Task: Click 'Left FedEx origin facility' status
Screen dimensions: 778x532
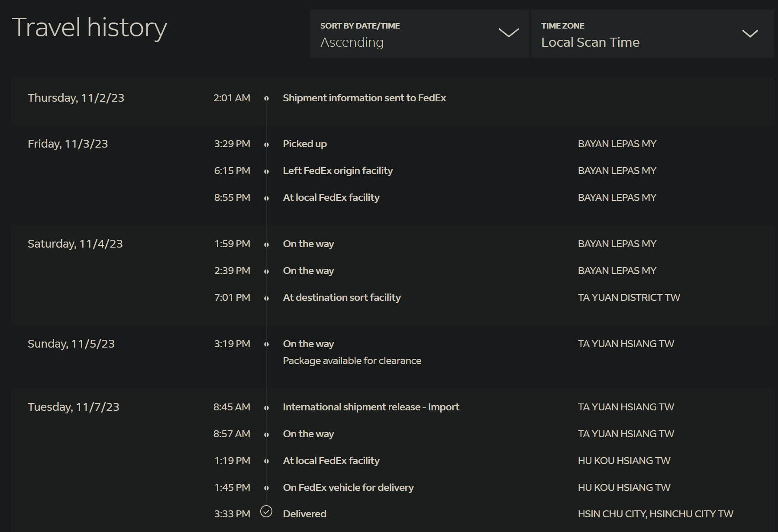Action: click(x=338, y=171)
